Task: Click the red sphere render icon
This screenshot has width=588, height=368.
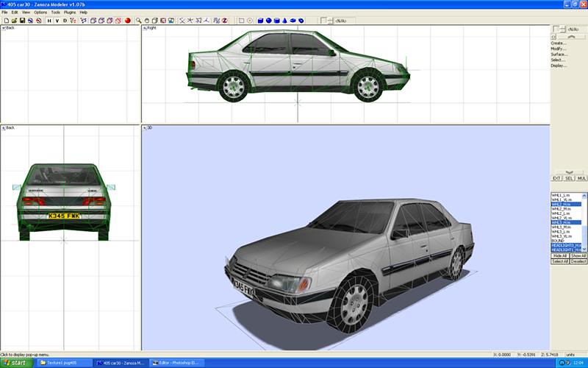Action: (127, 21)
